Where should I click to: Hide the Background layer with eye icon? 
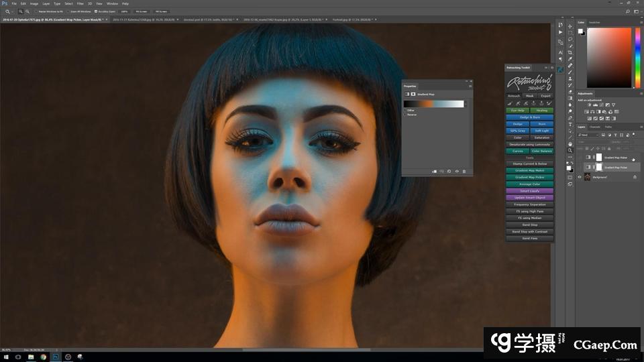pyautogui.click(x=580, y=177)
